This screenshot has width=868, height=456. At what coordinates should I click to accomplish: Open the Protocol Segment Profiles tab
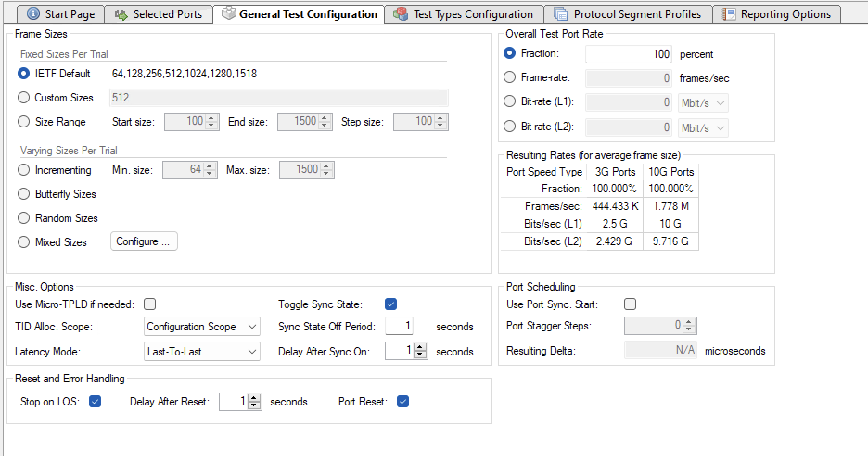(628, 14)
